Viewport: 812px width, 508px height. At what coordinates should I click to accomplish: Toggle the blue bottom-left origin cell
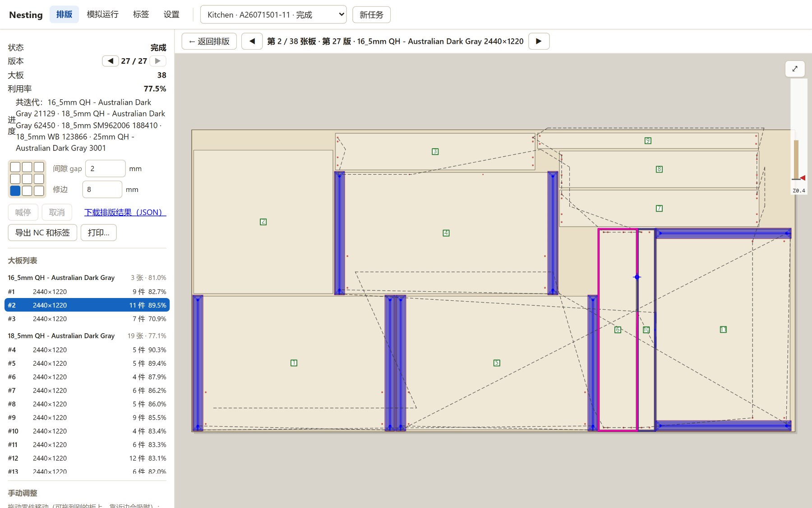(x=15, y=191)
